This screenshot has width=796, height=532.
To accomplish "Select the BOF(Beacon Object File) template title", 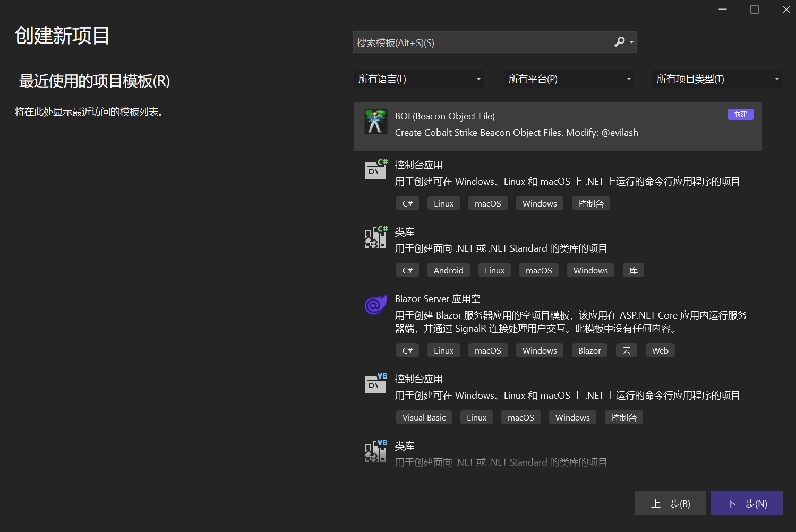I will coord(445,116).
